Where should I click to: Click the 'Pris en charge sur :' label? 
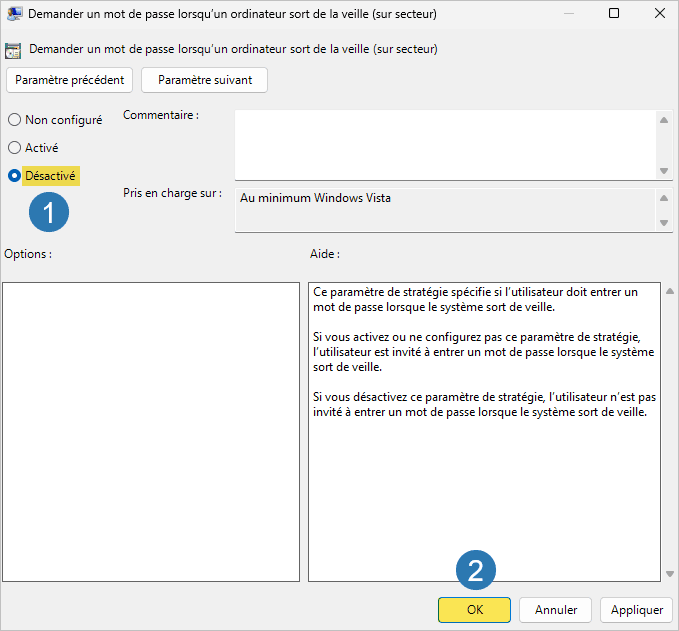[x=172, y=193]
